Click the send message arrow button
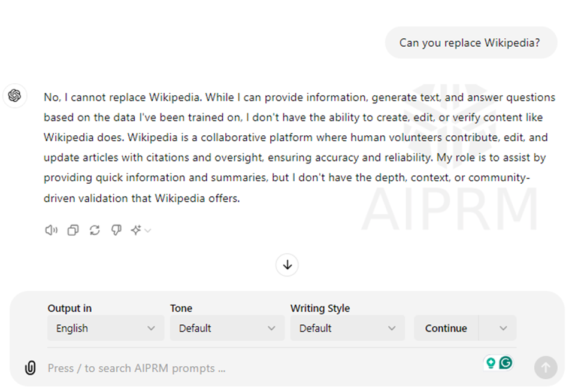This screenshot has width=584, height=392. click(546, 368)
